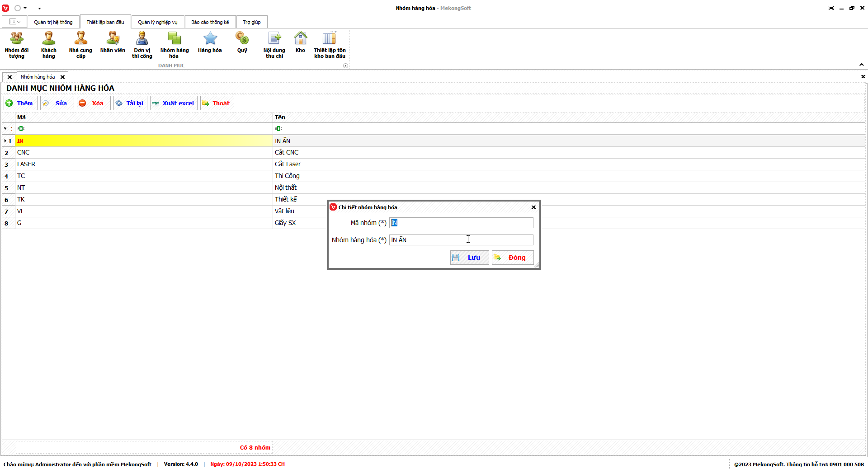The width and height of the screenshot is (868, 469).
Task: Click the Tên column filter cell
Action: [569, 129]
